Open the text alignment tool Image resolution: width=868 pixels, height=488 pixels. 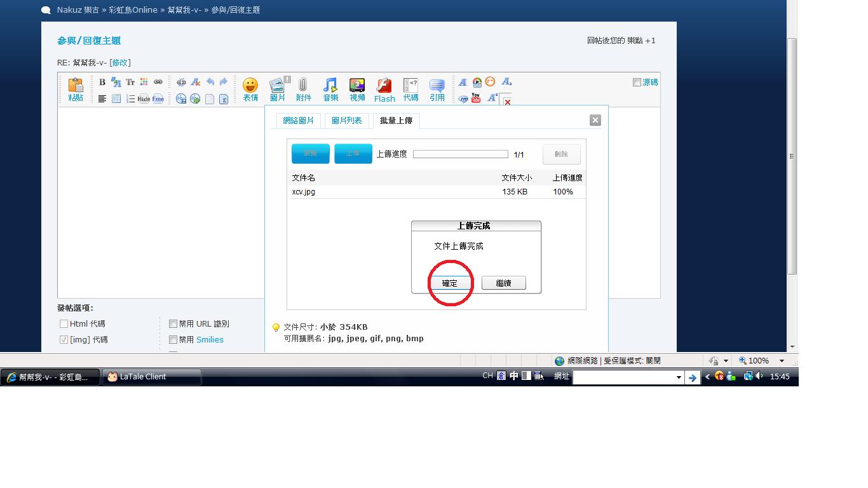point(102,98)
